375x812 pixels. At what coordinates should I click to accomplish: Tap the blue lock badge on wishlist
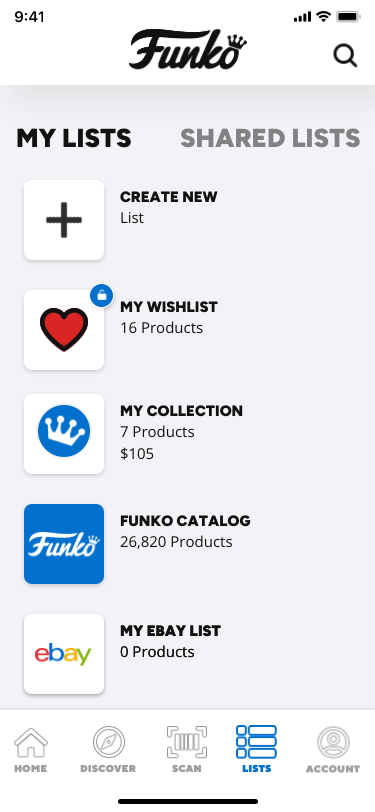click(x=102, y=296)
